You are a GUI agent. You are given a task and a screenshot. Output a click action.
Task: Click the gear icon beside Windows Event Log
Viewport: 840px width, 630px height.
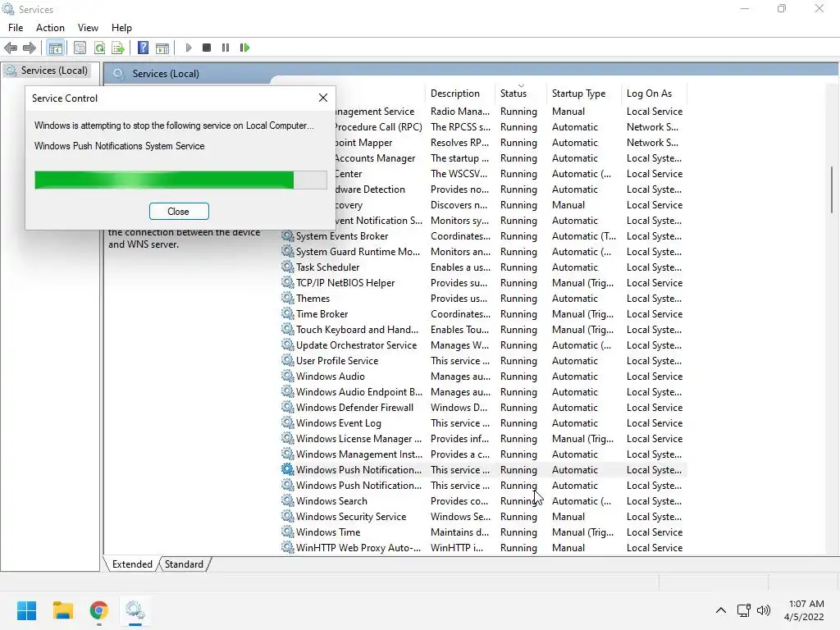click(288, 422)
